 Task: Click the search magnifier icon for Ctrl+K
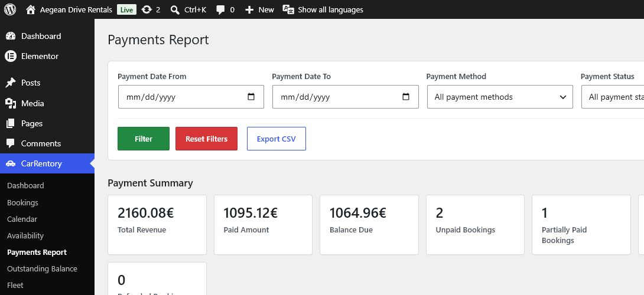pyautogui.click(x=175, y=10)
